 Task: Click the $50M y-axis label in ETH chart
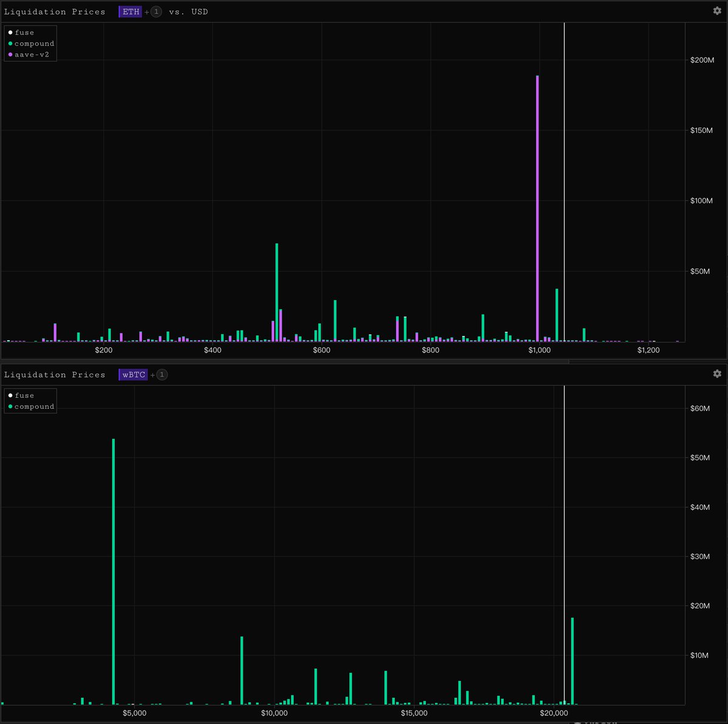pyautogui.click(x=700, y=271)
